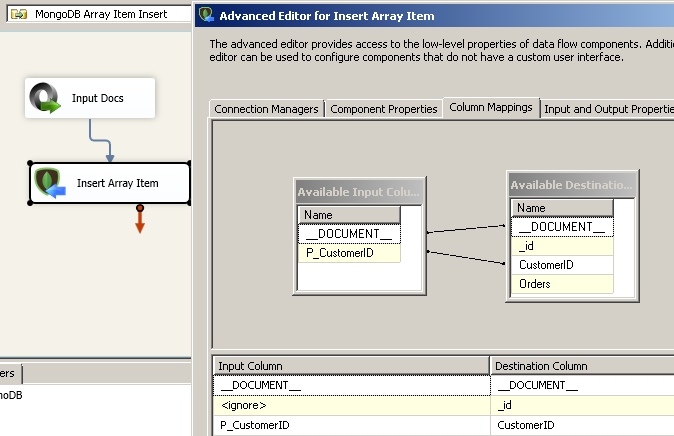Select _id in Available Destination Columns list

(x=562, y=246)
